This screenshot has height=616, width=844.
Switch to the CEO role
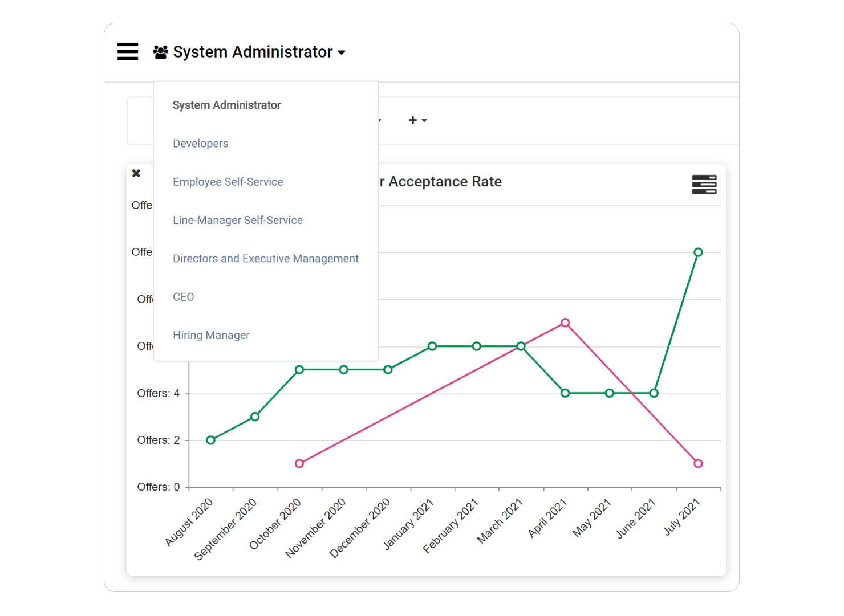click(183, 297)
